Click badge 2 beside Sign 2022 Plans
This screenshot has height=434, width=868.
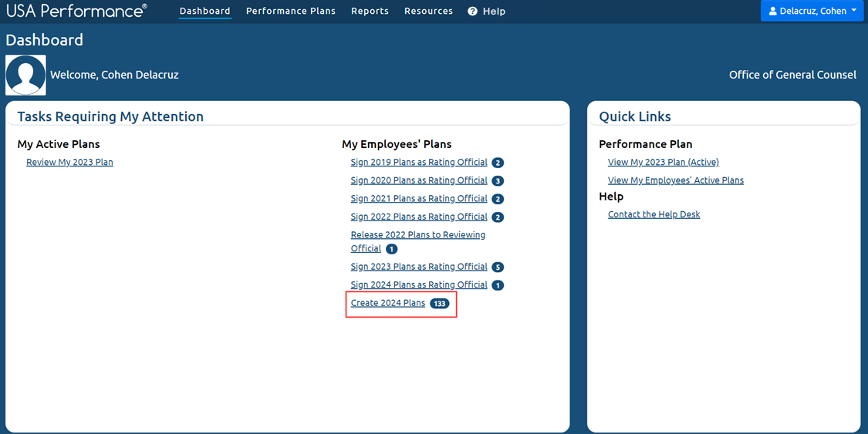click(498, 217)
